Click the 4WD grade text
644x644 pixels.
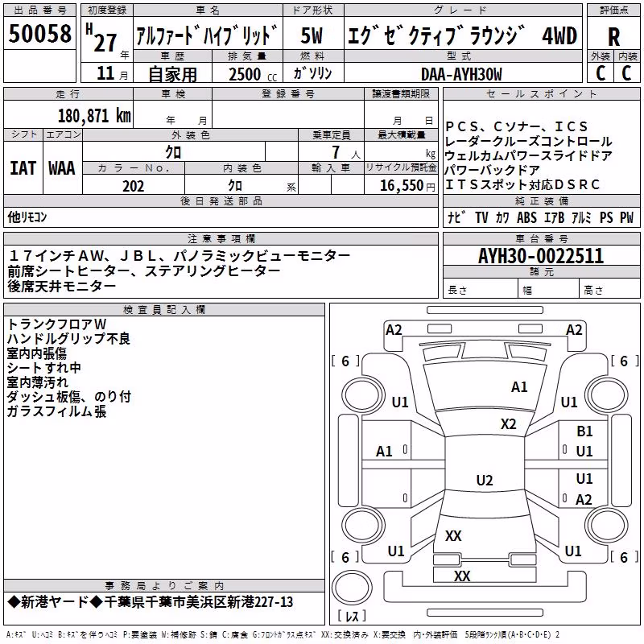click(x=559, y=35)
